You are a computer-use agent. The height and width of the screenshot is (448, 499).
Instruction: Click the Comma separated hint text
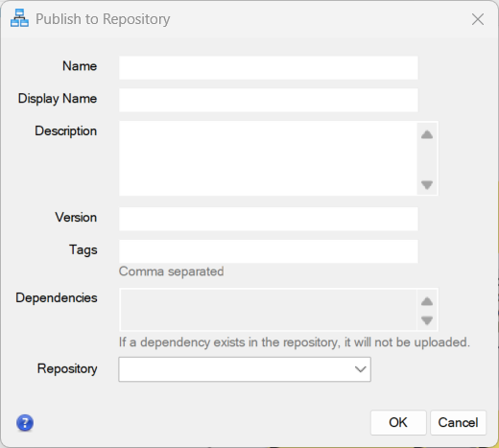pos(171,271)
